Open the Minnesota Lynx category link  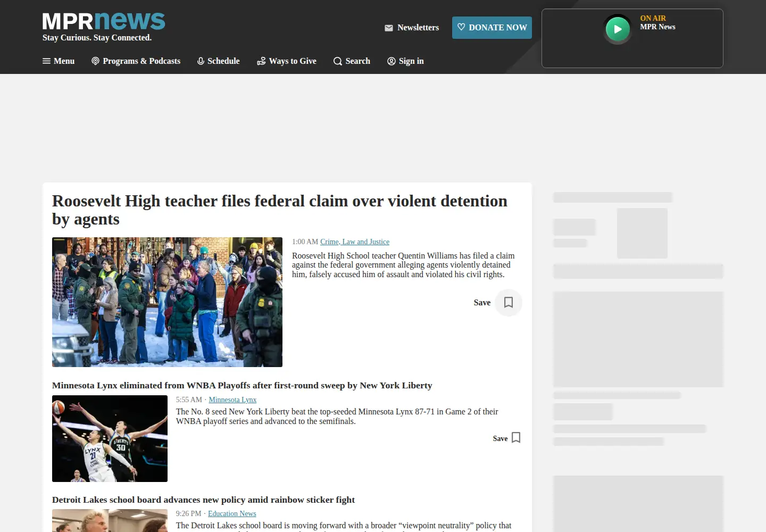[232, 400]
